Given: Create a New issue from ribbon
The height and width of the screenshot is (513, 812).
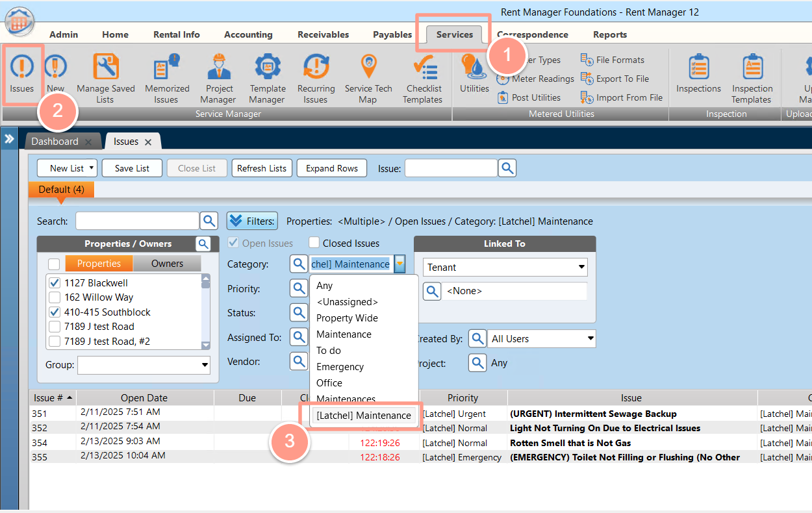Looking at the screenshot, I should [55, 73].
